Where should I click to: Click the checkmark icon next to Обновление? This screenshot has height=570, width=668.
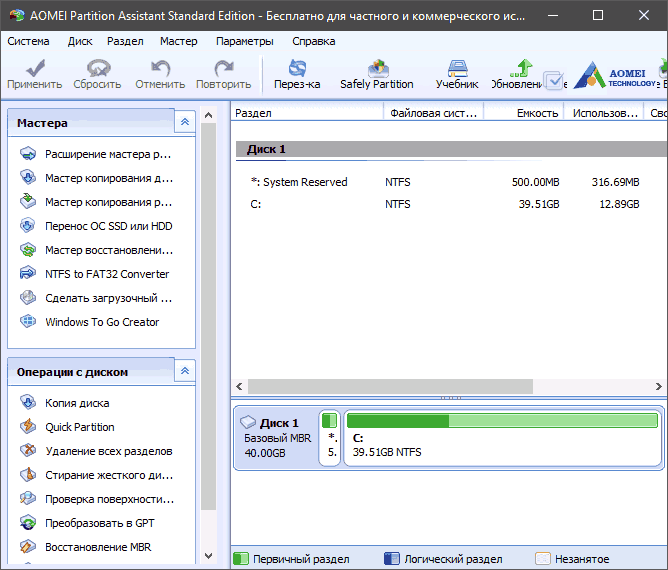[x=554, y=81]
